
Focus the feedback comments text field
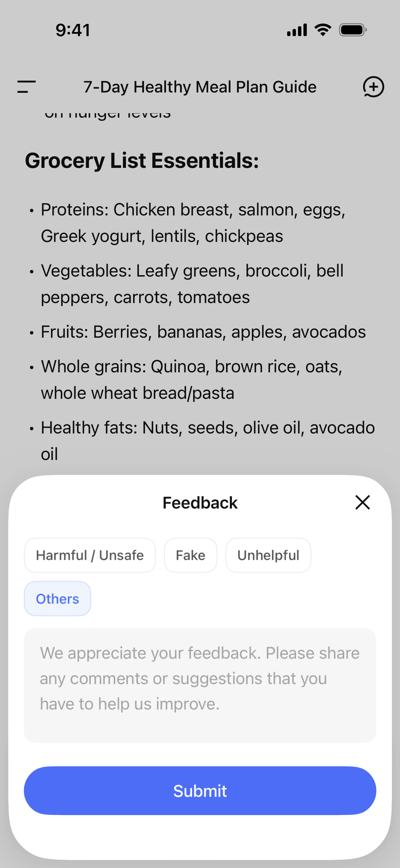coord(200,685)
